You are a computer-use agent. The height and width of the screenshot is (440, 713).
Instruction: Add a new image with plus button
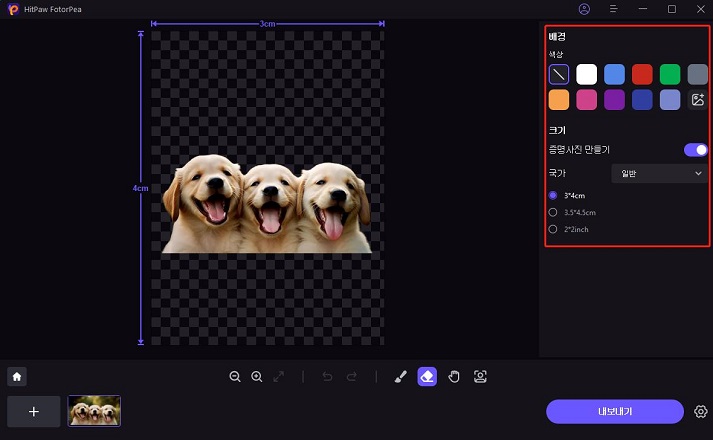point(33,411)
